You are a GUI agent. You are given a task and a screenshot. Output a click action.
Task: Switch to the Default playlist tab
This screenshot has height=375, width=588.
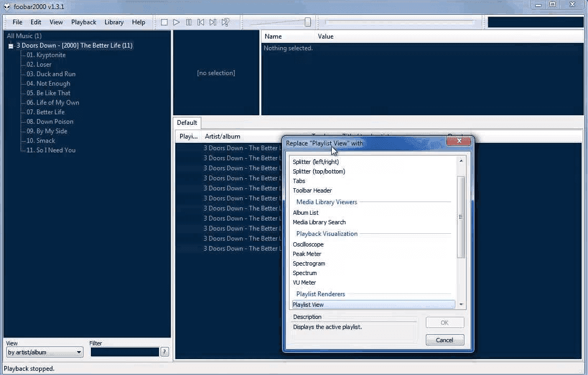pos(186,123)
